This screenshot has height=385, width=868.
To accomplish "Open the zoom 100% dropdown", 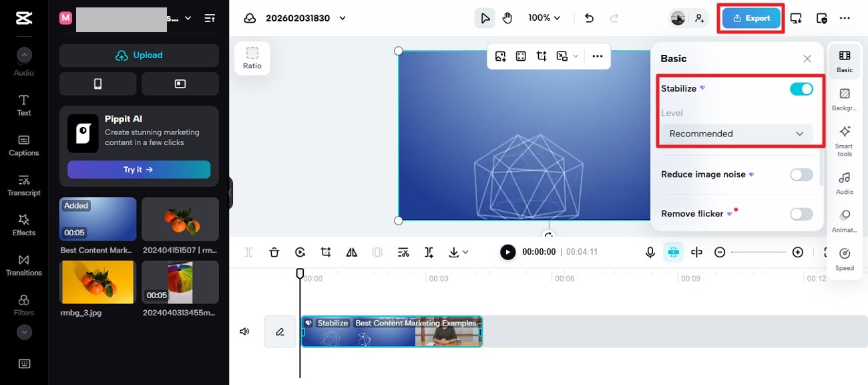I will (x=544, y=18).
